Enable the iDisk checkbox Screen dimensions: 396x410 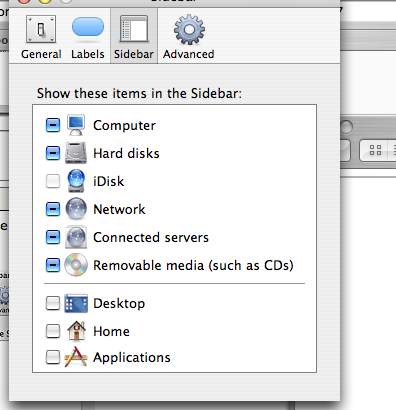click(53, 181)
